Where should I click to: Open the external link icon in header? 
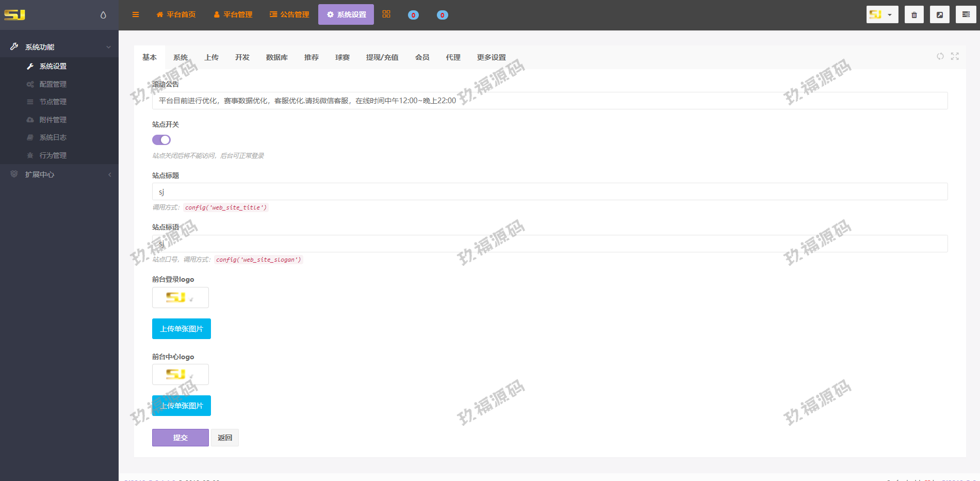coord(940,14)
